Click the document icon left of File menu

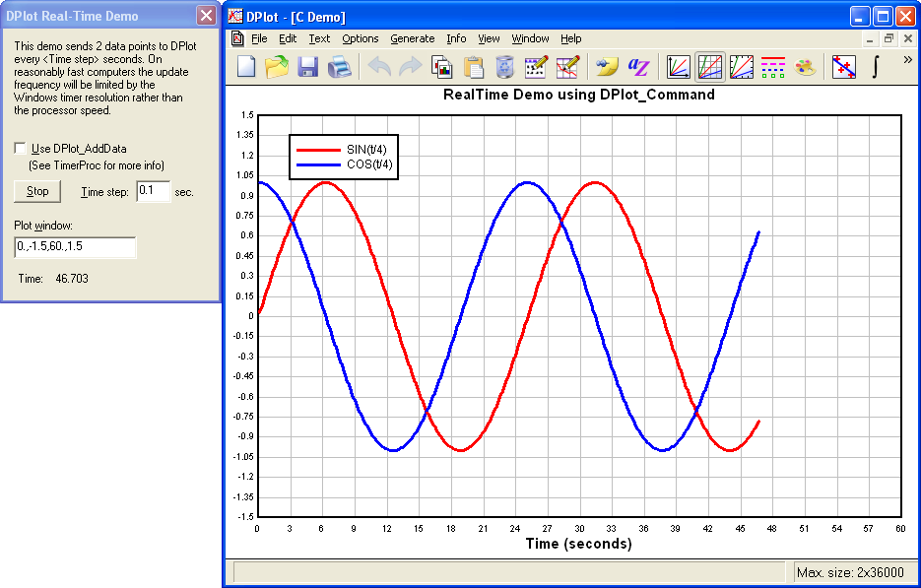click(237, 38)
